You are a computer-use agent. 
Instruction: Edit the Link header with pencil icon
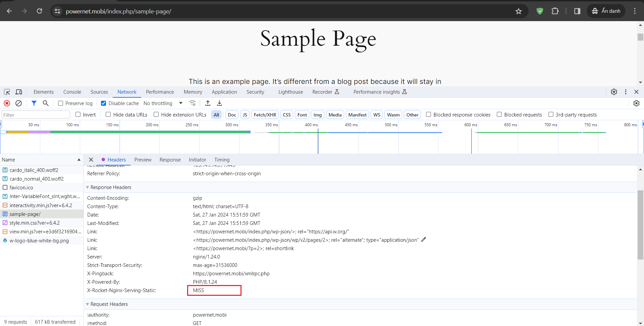[424, 240]
